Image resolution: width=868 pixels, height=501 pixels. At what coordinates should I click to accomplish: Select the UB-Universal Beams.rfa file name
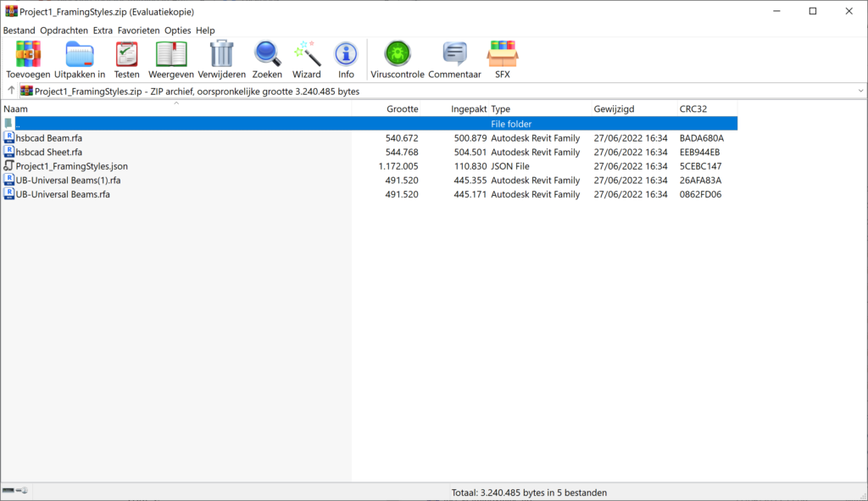(x=63, y=194)
